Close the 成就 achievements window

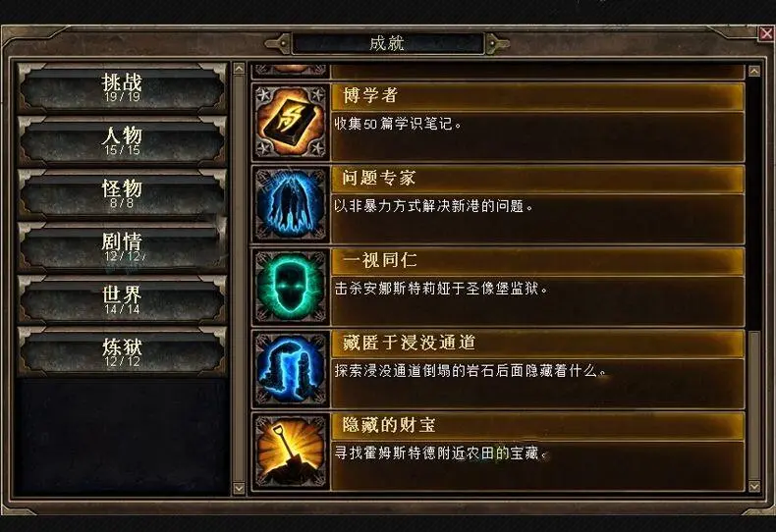click(766, 33)
